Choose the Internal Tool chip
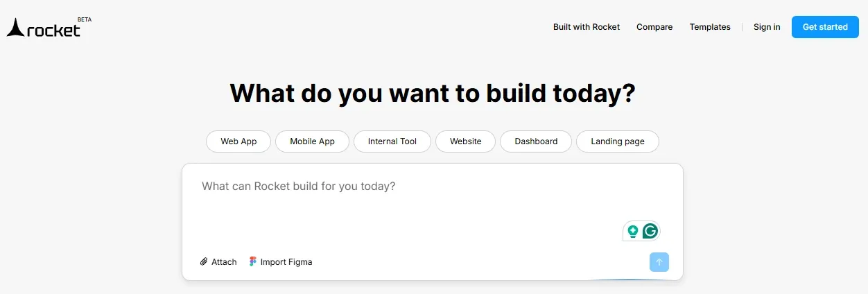 coord(392,141)
